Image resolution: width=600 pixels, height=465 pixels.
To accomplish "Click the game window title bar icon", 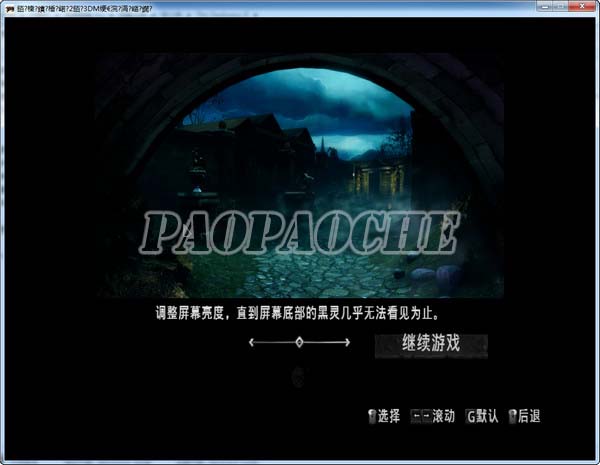I will [x=10, y=8].
